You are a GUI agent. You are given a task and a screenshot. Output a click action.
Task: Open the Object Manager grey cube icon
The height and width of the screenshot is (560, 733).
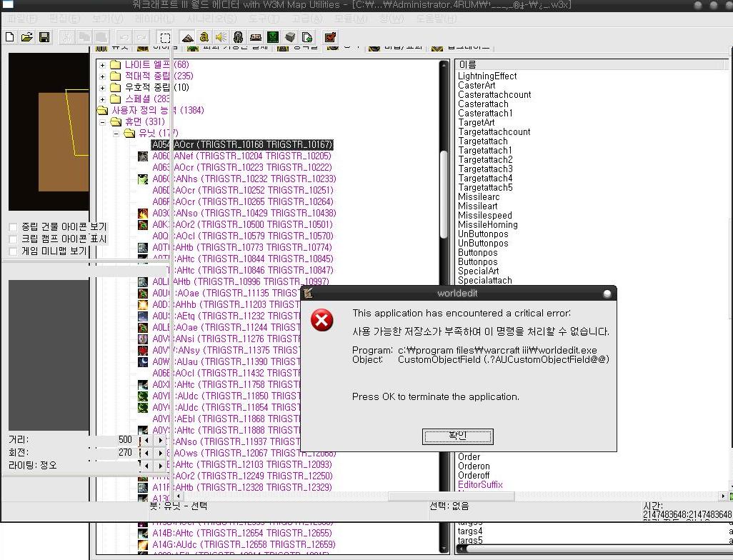[290, 37]
